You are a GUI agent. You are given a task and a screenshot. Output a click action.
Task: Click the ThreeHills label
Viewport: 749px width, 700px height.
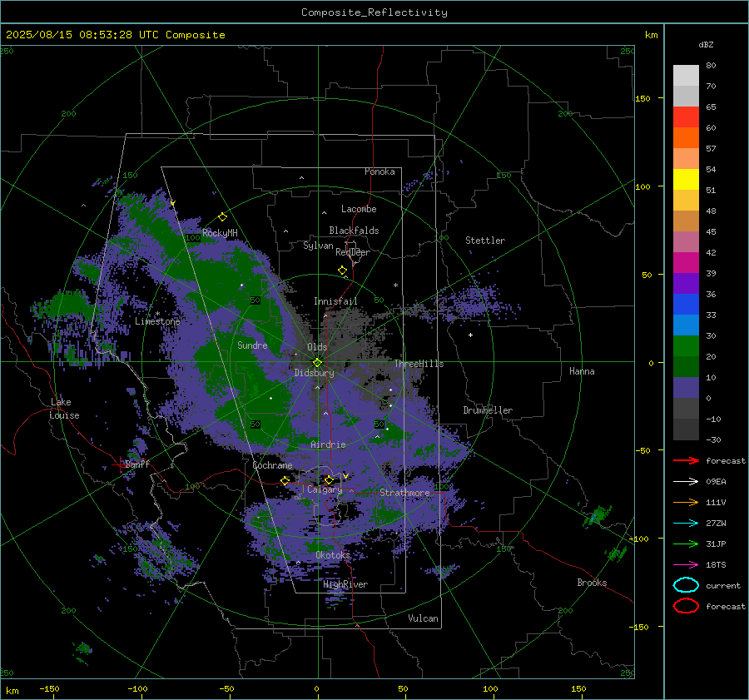(419, 364)
